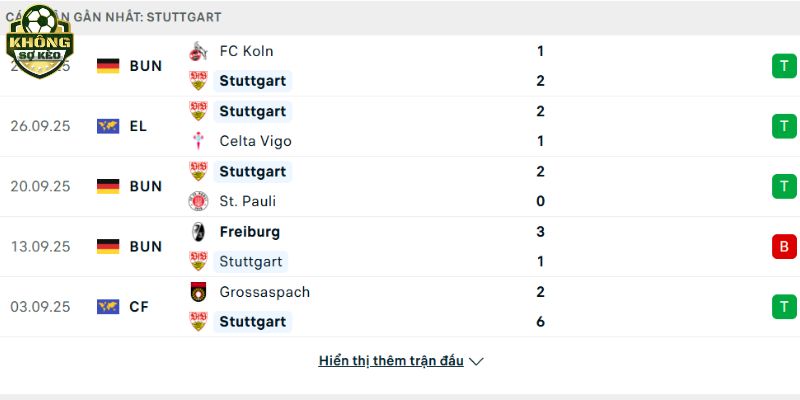Click the St. Pauli club crest
This screenshot has width=800, height=400.
click(x=198, y=201)
